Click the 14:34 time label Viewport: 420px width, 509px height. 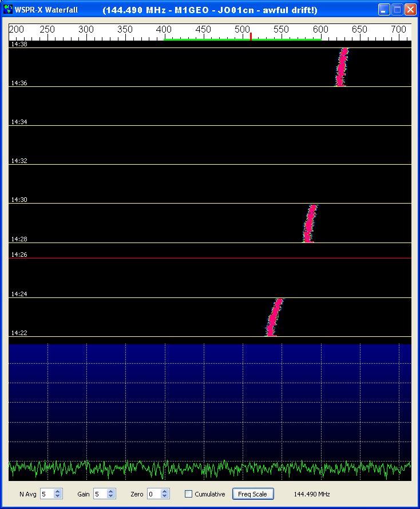(19, 122)
